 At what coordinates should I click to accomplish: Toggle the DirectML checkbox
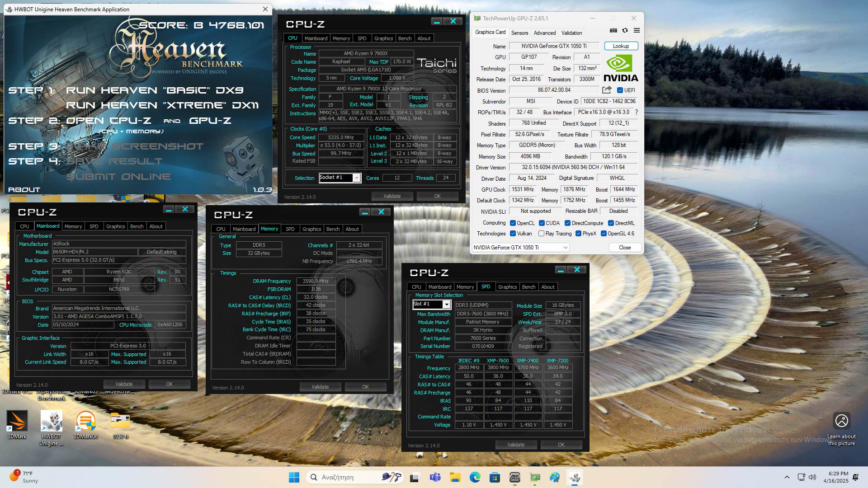tap(611, 223)
